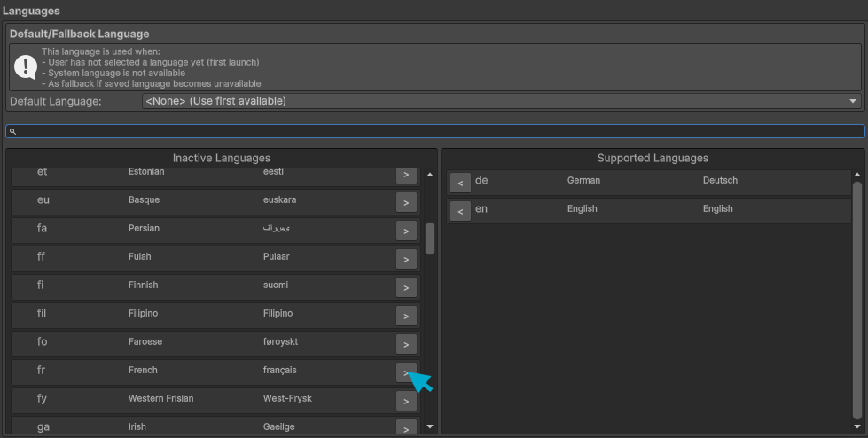Click the supported languages scrollbar thumb

857,301
